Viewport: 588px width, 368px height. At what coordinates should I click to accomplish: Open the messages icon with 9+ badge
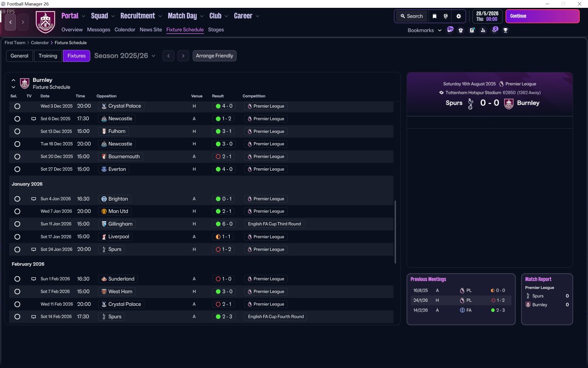(x=450, y=30)
